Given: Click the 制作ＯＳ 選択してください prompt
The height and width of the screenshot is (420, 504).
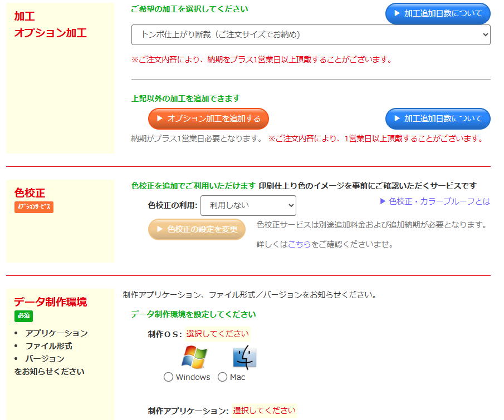Looking at the screenshot, I should point(217,334).
